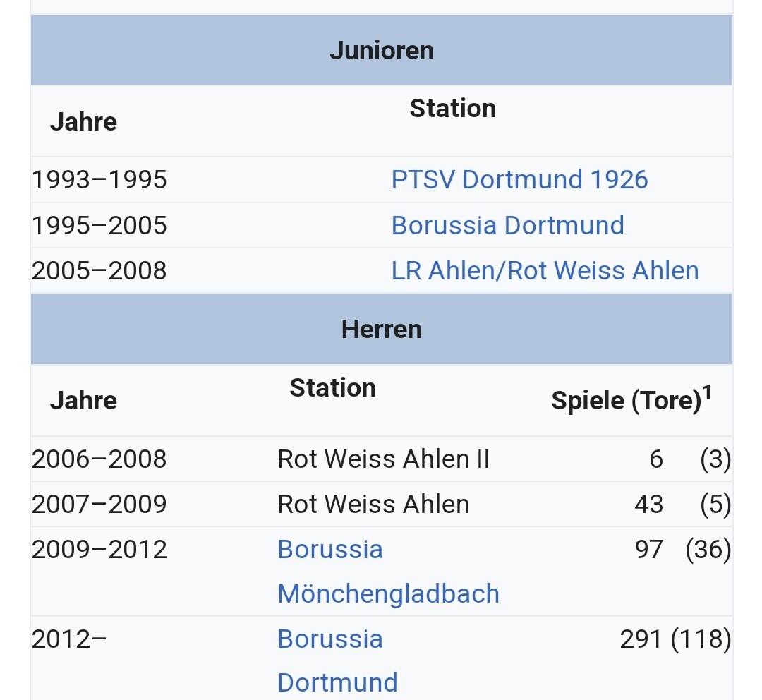The image size is (762, 700).
Task: Click the 2006–2008 years cell
Action: (99, 459)
